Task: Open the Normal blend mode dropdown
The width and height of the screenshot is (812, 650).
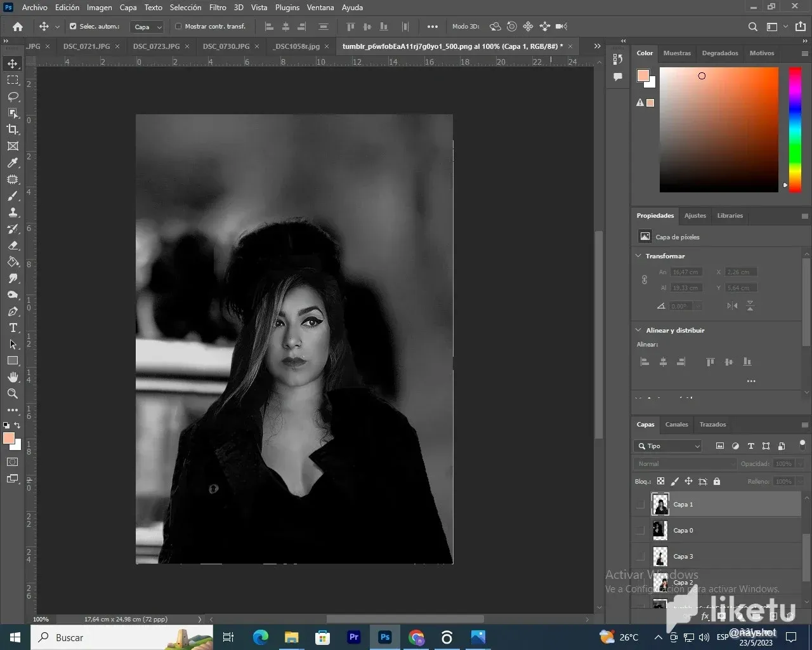Action: [685, 464]
